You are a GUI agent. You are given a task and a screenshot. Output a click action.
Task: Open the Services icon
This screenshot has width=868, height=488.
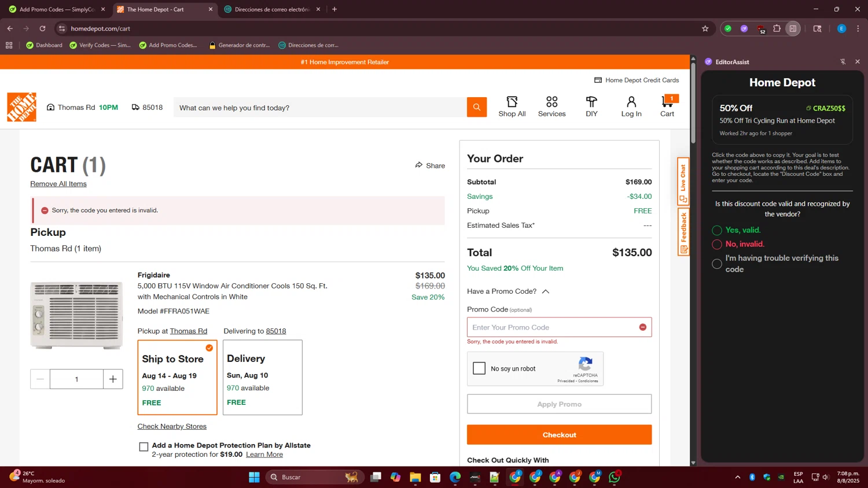552,102
